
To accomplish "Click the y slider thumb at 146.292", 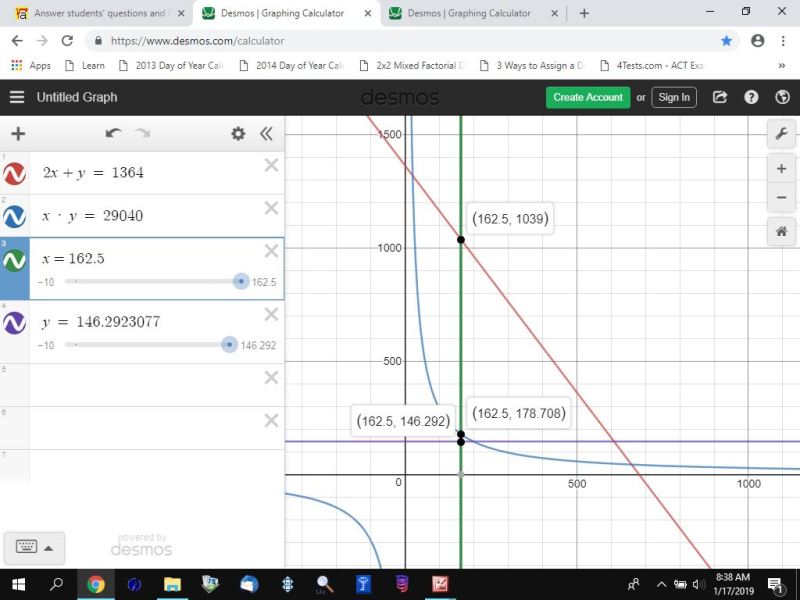I will 230,345.
